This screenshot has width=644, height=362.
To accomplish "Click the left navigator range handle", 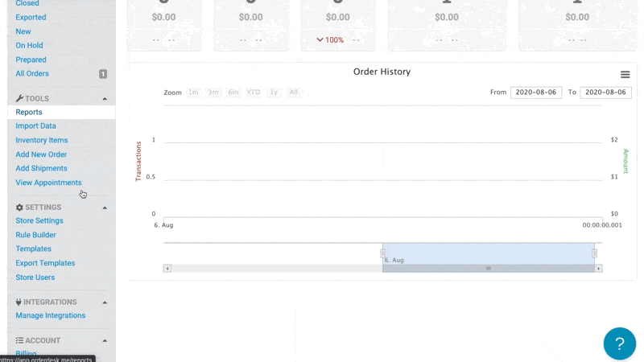I will coord(382,253).
